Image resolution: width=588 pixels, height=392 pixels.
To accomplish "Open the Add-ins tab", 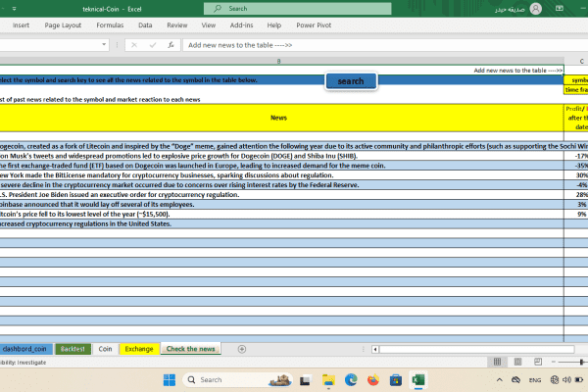I will click(241, 25).
